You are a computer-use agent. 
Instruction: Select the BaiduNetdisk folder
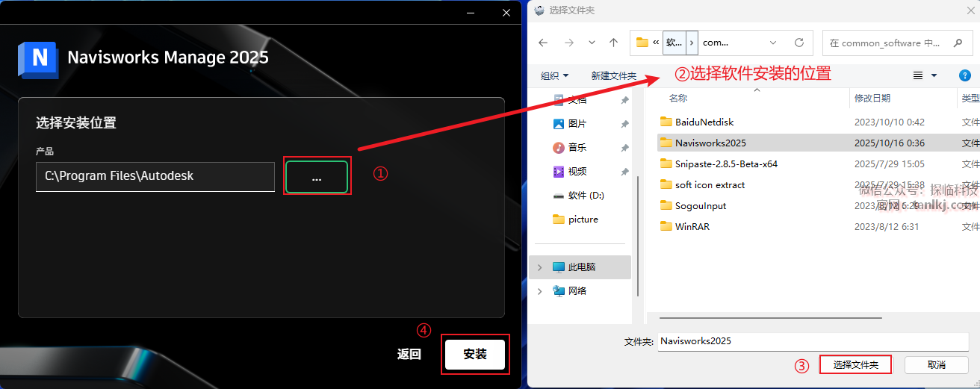coord(704,122)
